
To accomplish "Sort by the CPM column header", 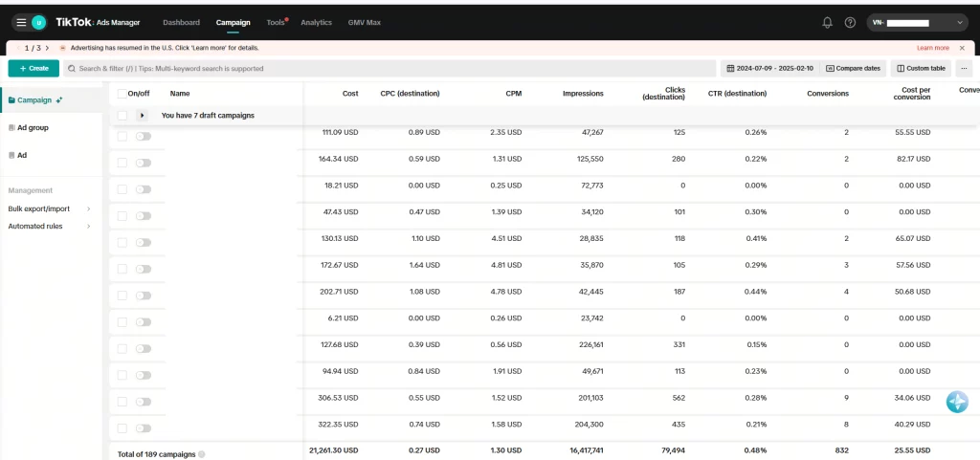I will (514, 94).
